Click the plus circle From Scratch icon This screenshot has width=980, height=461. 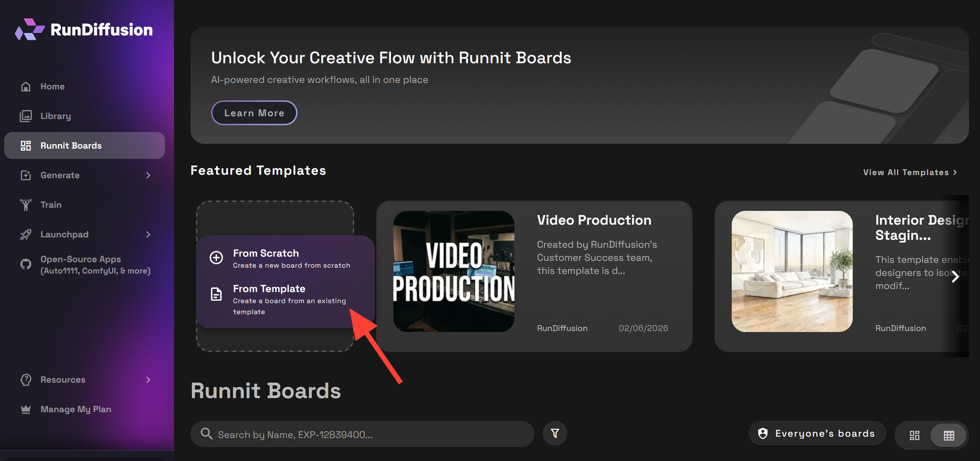tap(216, 257)
